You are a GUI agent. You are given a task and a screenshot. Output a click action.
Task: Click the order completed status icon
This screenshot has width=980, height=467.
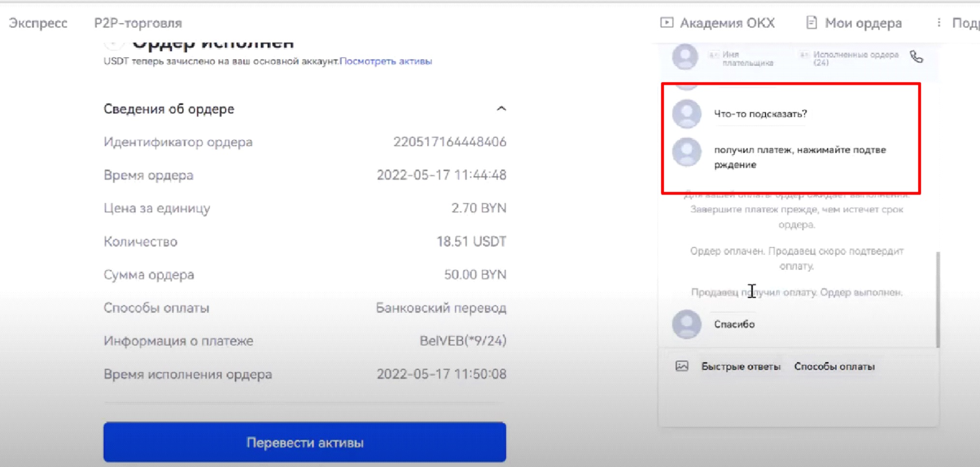114,42
